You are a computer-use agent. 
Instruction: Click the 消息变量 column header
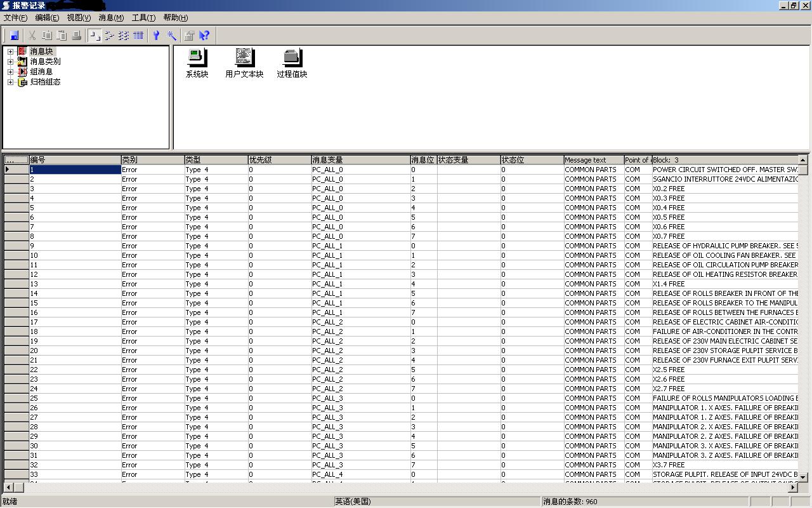(360, 160)
